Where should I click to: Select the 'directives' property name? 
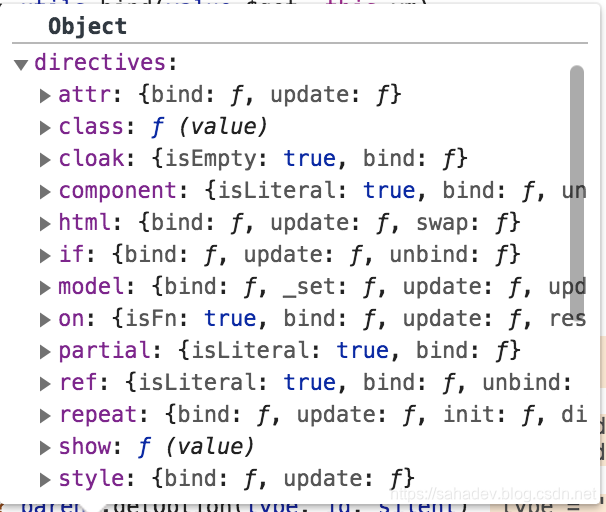100,63
